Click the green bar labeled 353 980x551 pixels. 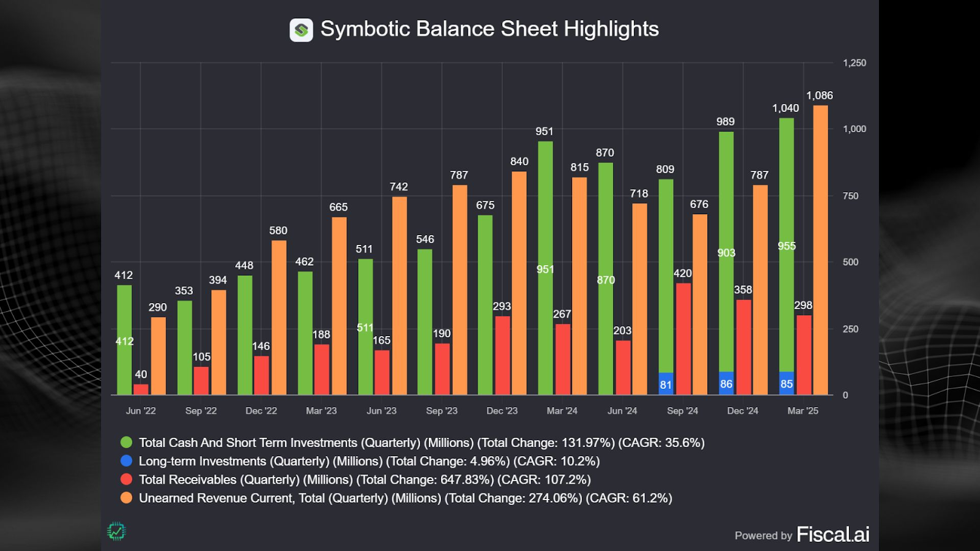(185, 348)
